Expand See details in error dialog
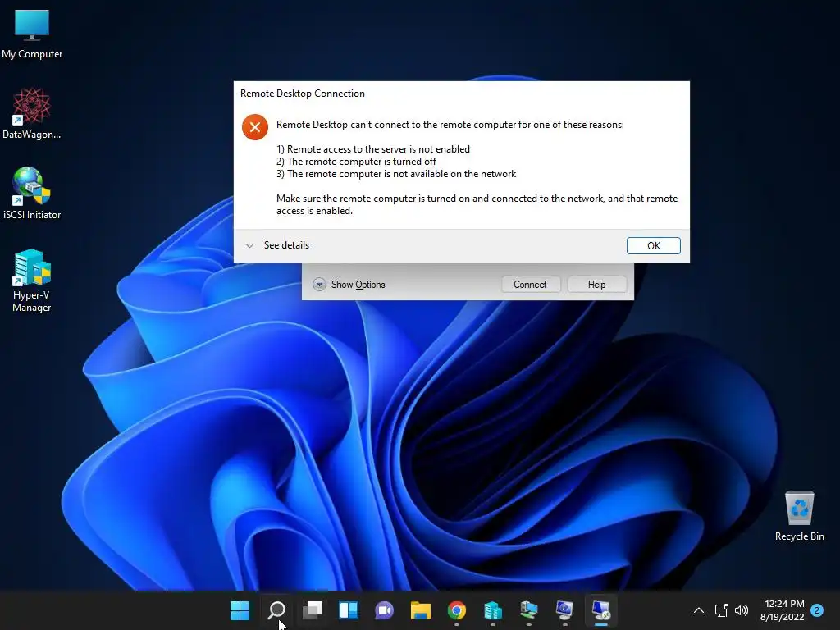 pyautogui.click(x=278, y=245)
